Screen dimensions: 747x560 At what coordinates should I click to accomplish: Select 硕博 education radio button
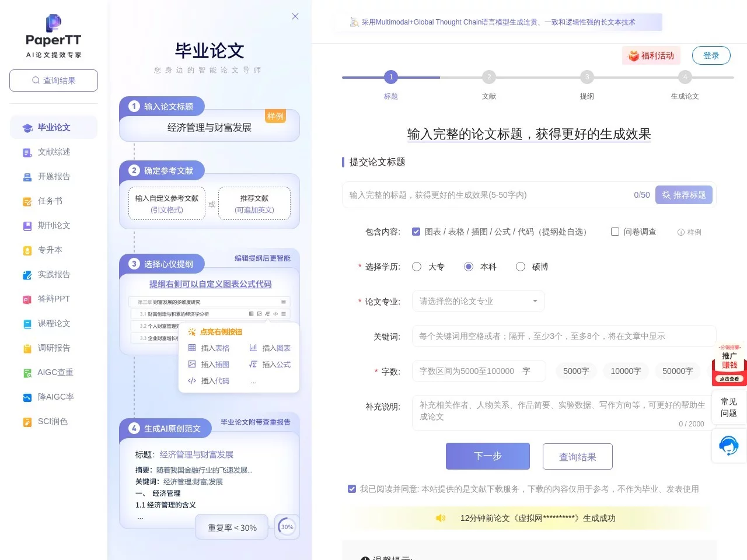[x=521, y=267]
